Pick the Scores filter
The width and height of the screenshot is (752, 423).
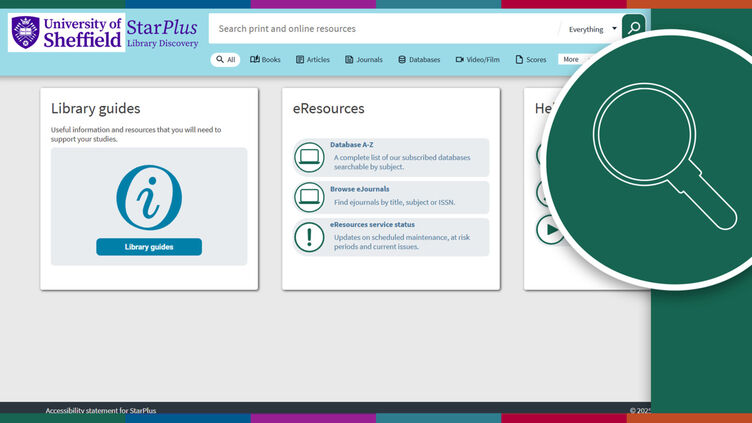tap(531, 60)
